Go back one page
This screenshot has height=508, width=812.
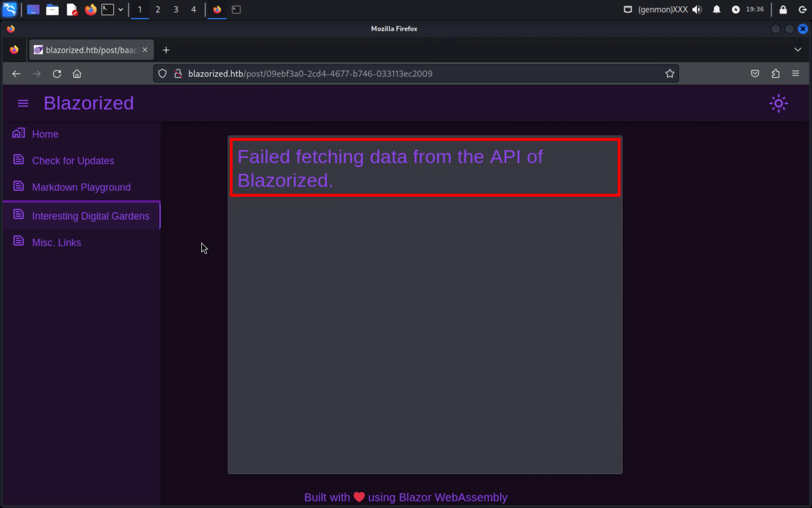click(x=16, y=74)
